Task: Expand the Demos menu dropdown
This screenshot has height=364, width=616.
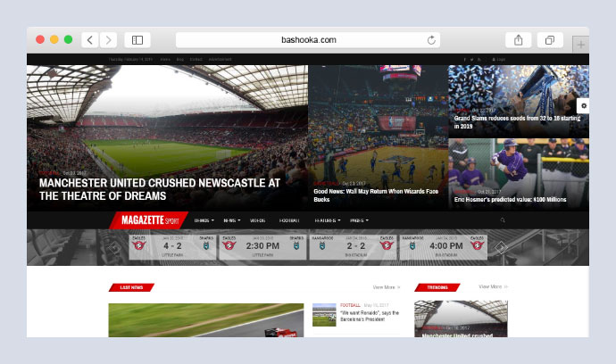Action: coord(204,220)
